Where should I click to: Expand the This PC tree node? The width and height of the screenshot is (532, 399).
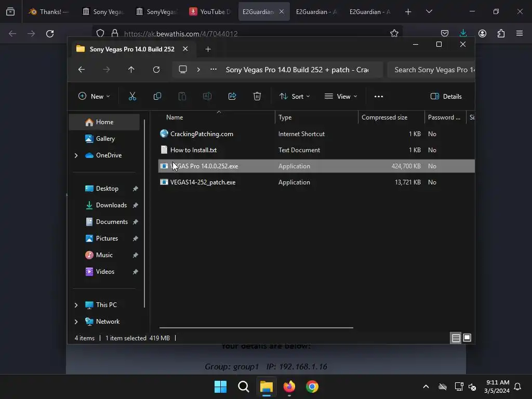point(76,305)
